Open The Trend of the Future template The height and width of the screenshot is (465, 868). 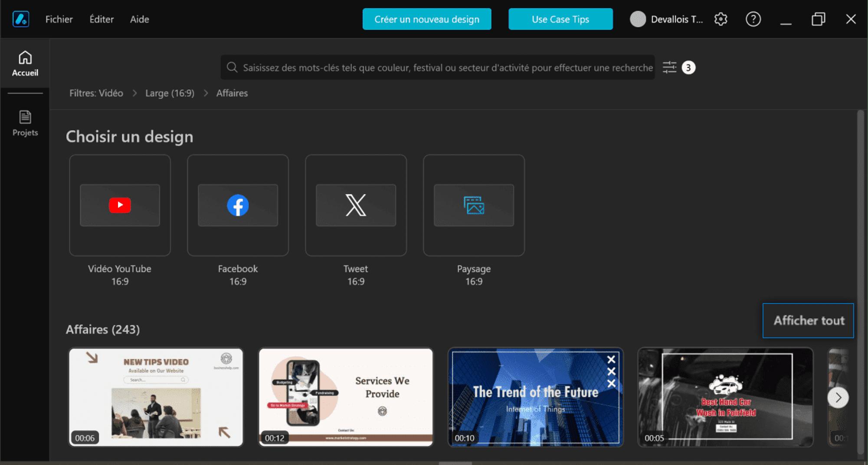point(536,397)
